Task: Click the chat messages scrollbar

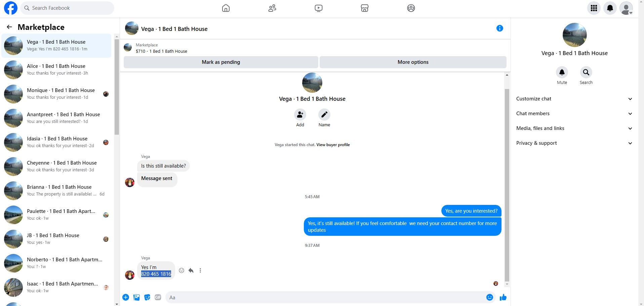Action: point(507,185)
